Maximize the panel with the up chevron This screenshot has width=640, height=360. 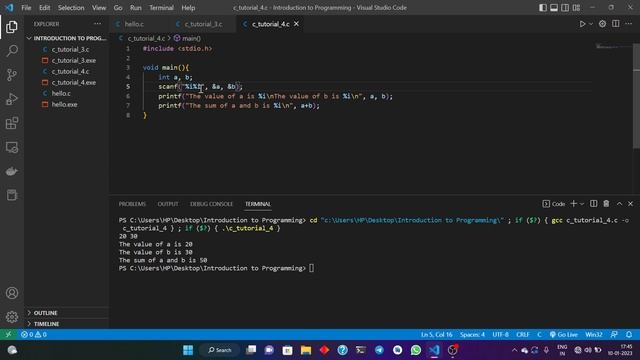[x=619, y=204]
